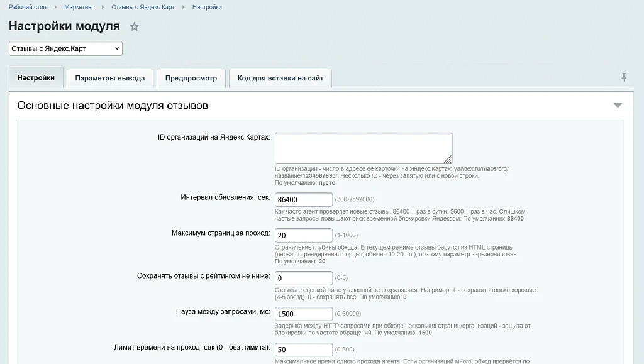This screenshot has width=644, height=364.
Task: Click the label "Интервал обновления, сек:"
Action: tap(226, 197)
